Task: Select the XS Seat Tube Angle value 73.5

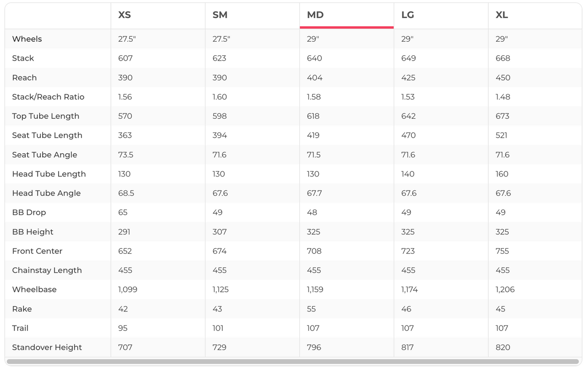Action: [126, 155]
